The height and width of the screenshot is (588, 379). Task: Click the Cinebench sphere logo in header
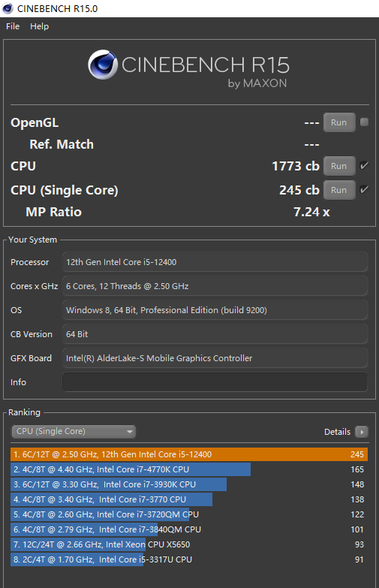click(102, 65)
